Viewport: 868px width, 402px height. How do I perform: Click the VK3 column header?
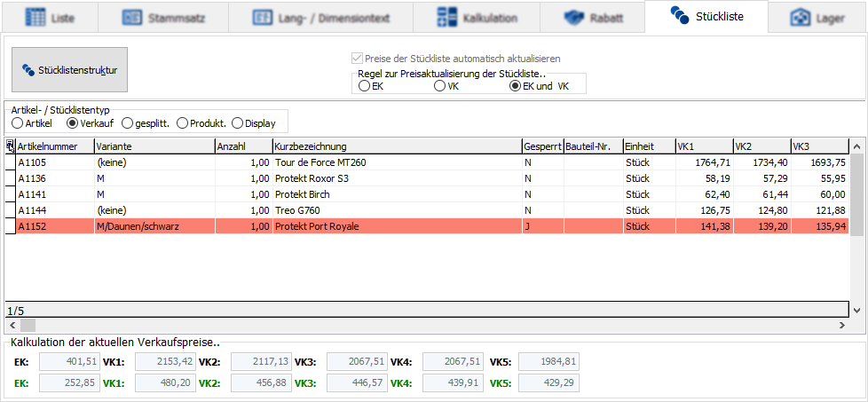(820, 146)
